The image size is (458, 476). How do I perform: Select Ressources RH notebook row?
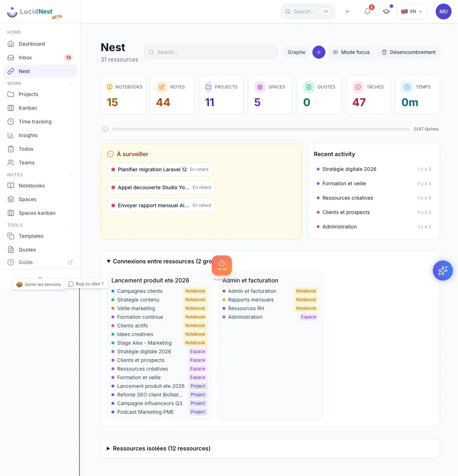click(270, 308)
